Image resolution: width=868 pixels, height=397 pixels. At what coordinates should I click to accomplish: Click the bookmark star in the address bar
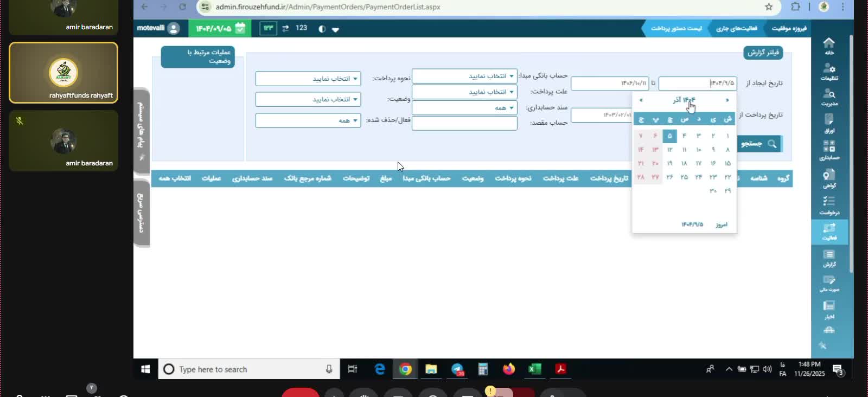769,7
